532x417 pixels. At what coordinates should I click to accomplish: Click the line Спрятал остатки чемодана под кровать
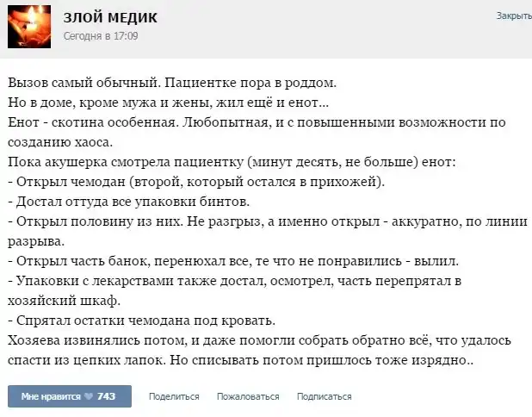click(140, 321)
